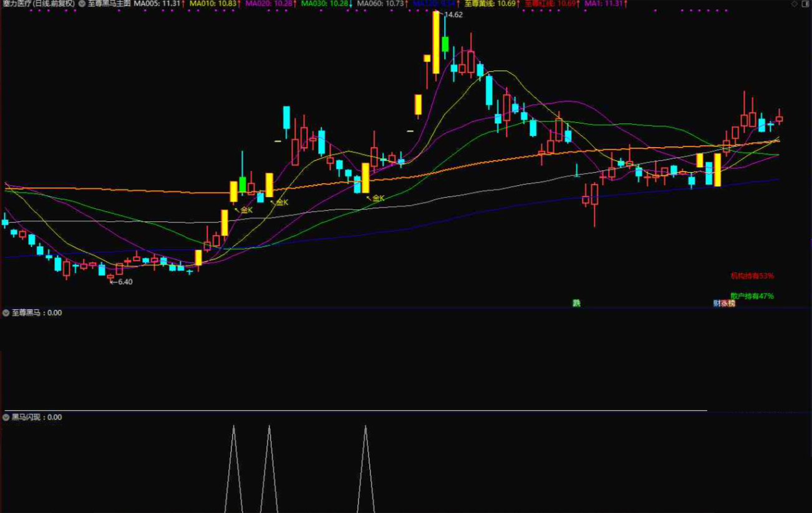Click the diamond icon at top right
Screen dimensions: 812x513
pos(794,4)
